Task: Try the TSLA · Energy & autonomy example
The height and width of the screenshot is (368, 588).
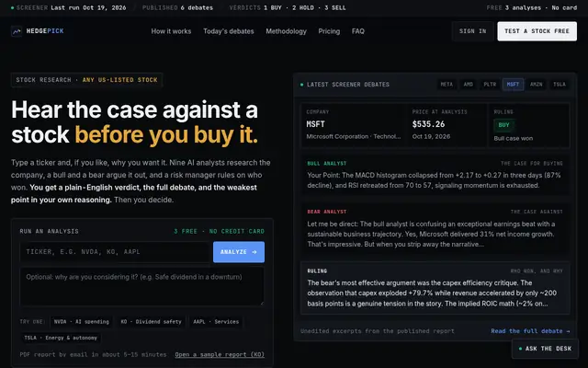Action: [61, 338]
